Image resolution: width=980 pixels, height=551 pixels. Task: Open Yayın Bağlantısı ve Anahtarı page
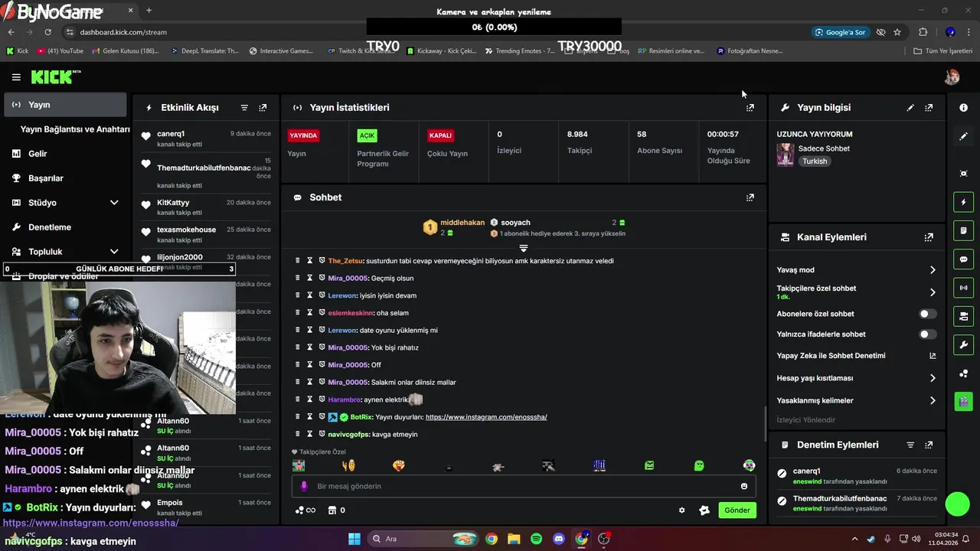[x=75, y=129]
